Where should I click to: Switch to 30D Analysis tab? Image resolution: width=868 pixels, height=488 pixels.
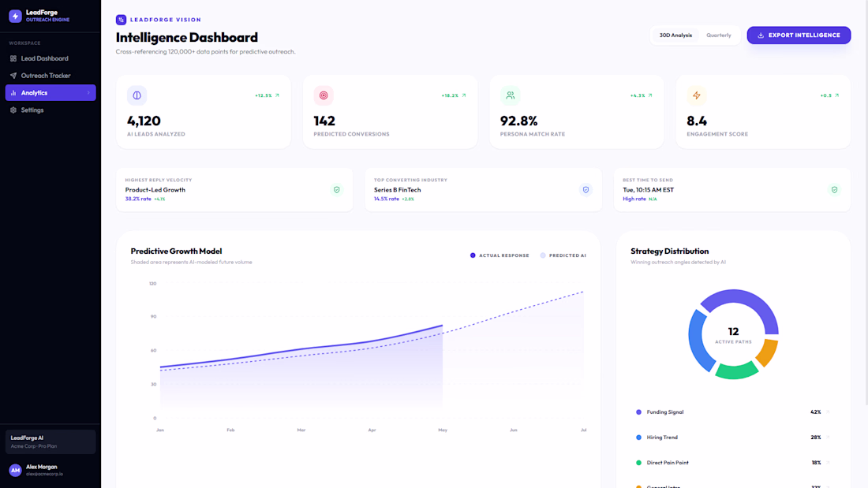675,35
